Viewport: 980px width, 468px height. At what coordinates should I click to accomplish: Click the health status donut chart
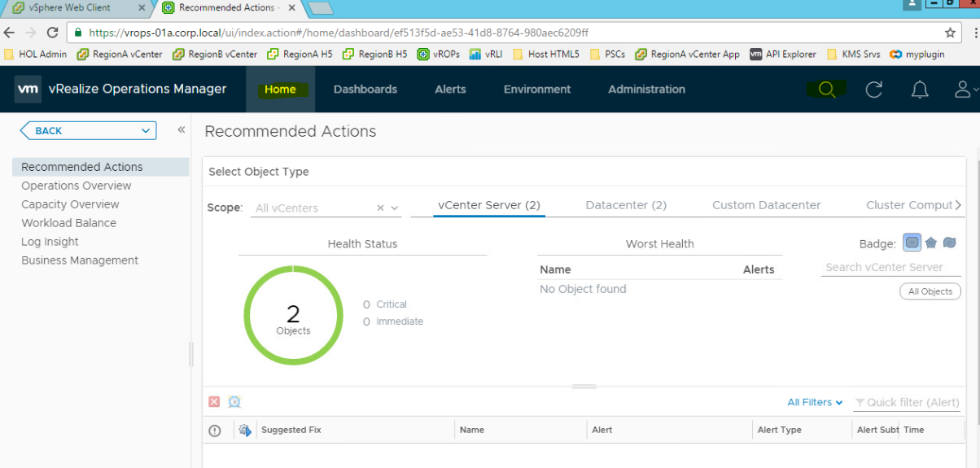[294, 315]
